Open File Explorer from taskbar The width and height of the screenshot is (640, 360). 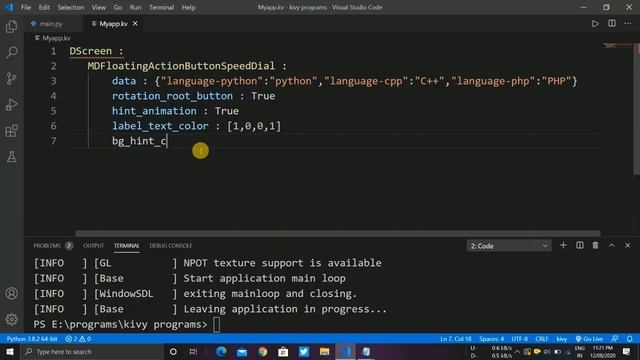coord(324,351)
